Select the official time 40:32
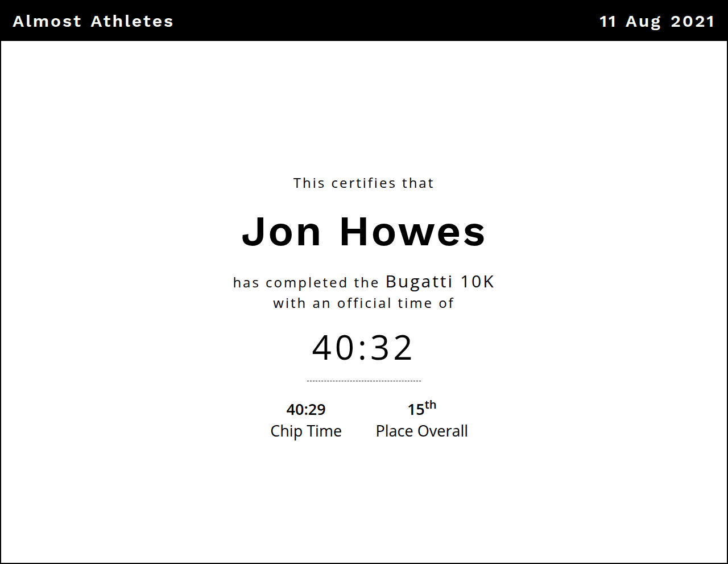The image size is (728, 564). click(x=363, y=348)
